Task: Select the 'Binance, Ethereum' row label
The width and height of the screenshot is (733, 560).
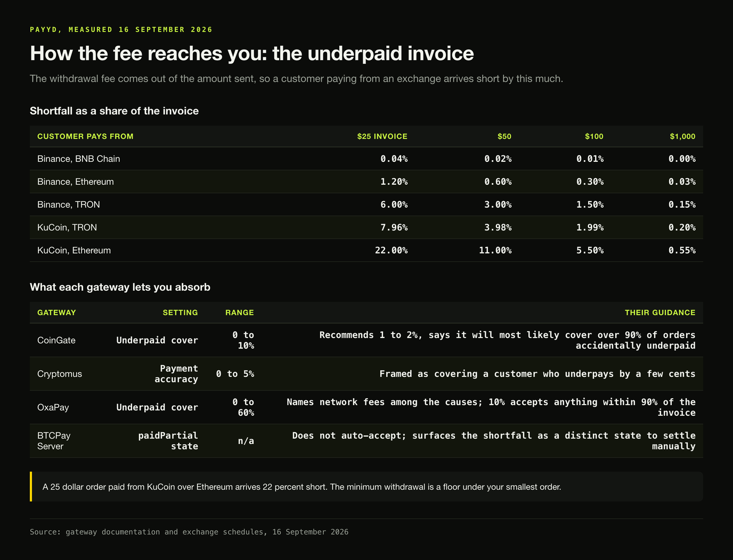Action: coord(76,182)
